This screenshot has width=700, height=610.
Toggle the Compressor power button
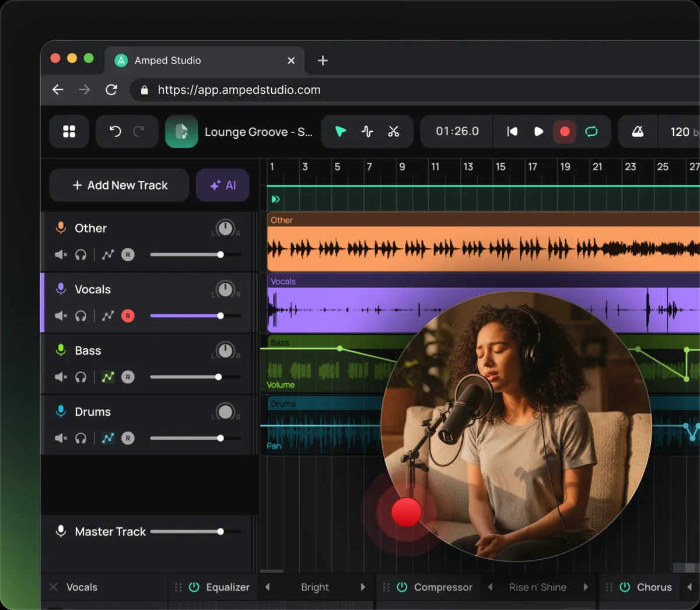[402, 587]
